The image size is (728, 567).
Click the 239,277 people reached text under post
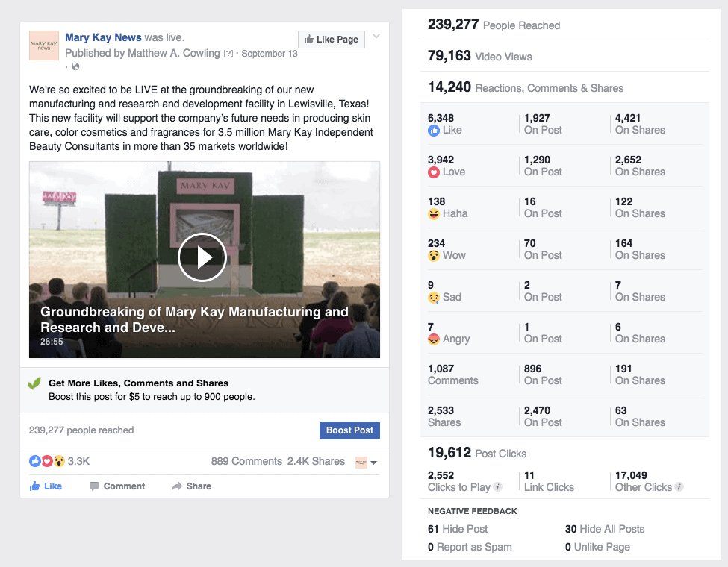[81, 430]
